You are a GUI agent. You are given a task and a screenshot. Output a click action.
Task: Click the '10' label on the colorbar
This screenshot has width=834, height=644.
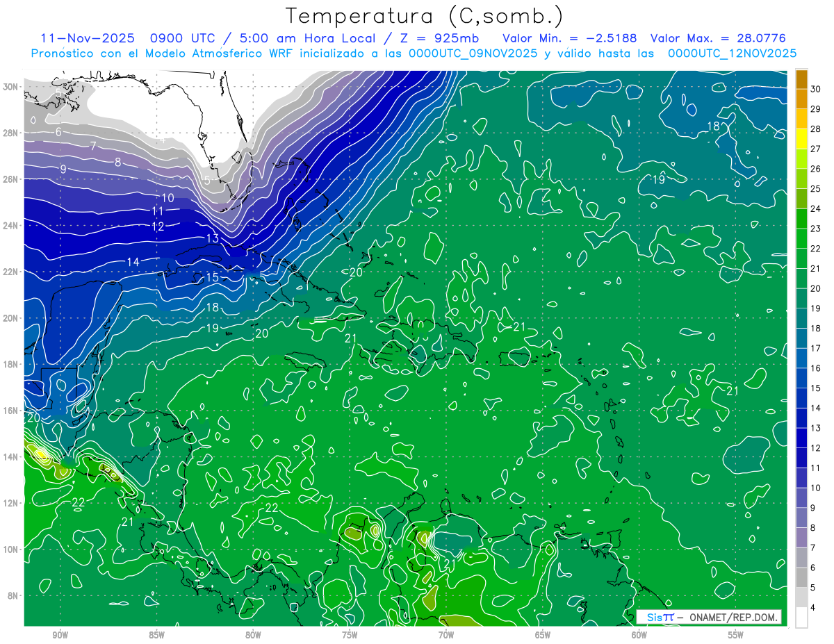pos(817,488)
